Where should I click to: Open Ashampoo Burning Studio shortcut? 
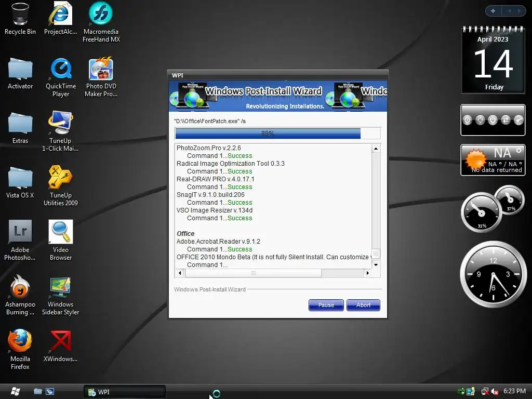point(20,295)
